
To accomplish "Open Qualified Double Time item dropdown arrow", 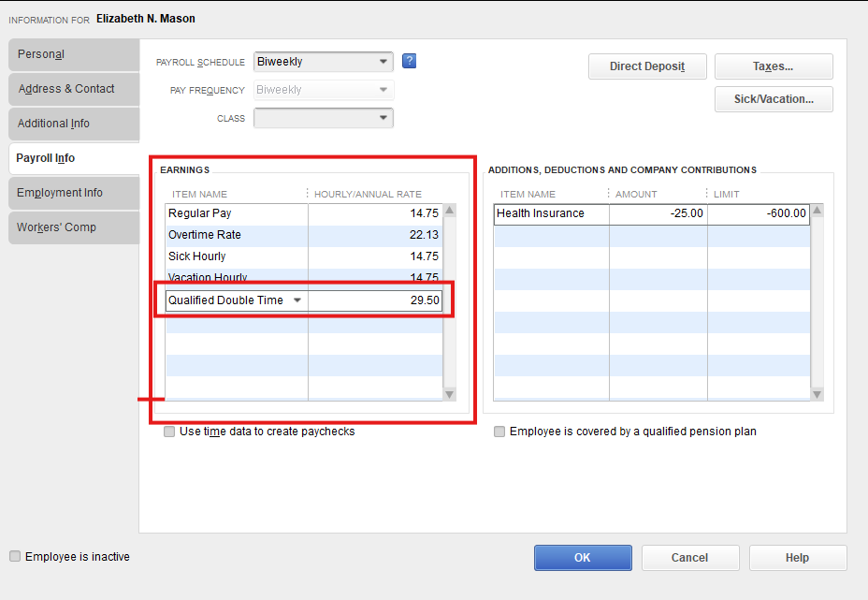I will click(297, 300).
